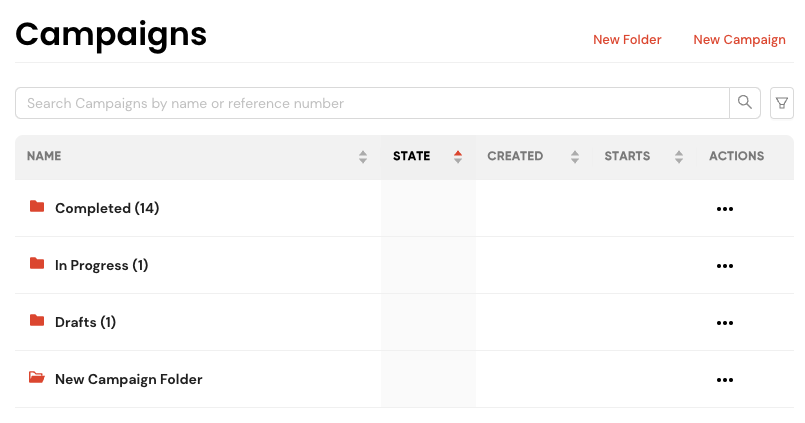Sort by Created column arrows
This screenshot has width=805, height=423.
click(x=575, y=157)
